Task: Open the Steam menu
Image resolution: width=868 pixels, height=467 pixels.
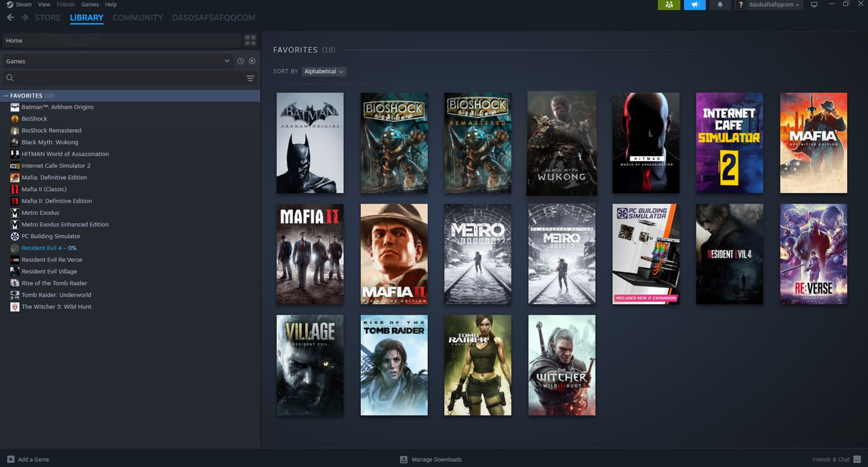Action: tap(24, 5)
